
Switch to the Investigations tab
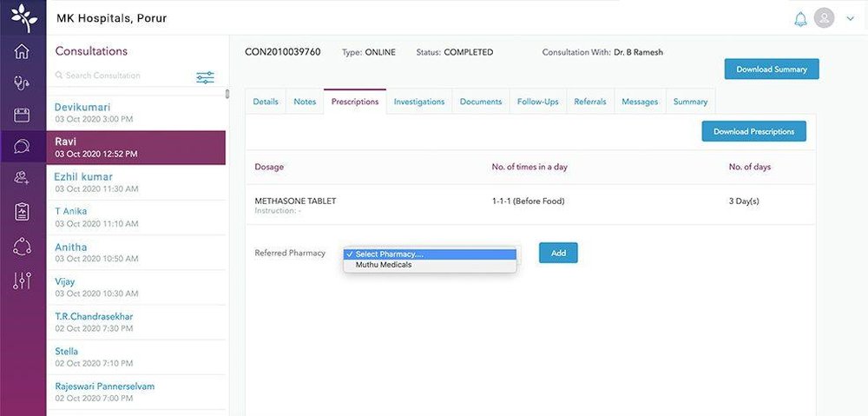click(419, 102)
